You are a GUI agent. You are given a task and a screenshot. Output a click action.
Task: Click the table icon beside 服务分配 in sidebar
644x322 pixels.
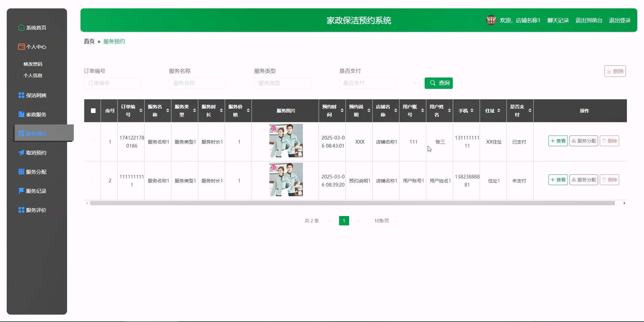click(x=21, y=172)
